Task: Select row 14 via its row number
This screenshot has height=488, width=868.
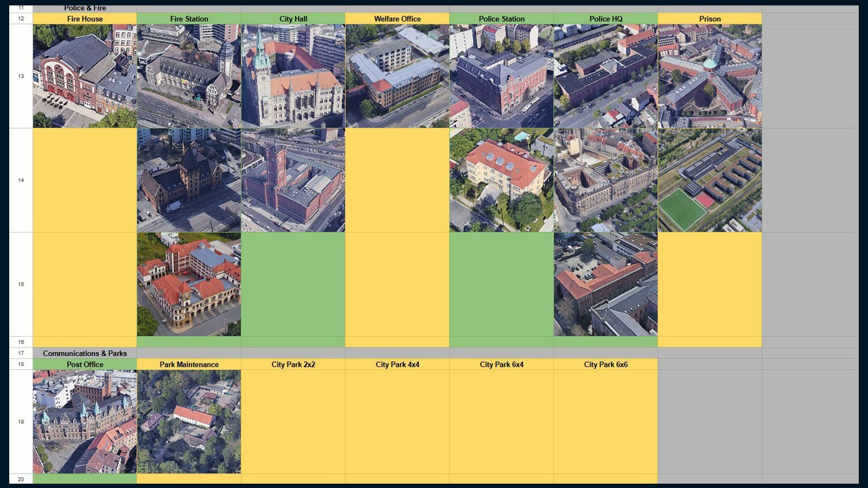Action: [x=21, y=180]
